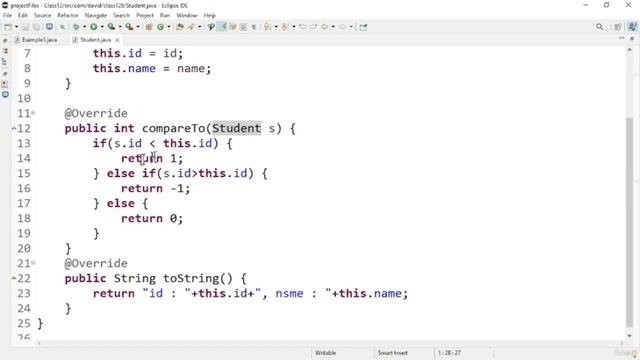
Task: Open the Window menu
Action: click(x=187, y=16)
